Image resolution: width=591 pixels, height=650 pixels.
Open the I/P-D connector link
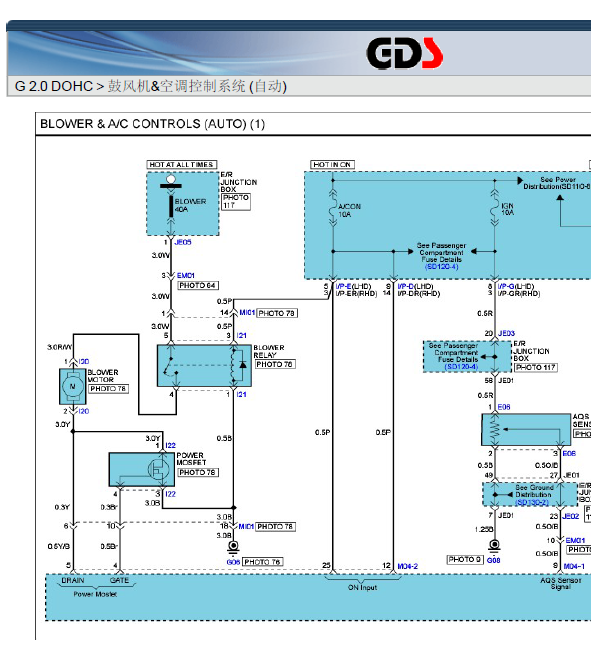[x=405, y=286]
